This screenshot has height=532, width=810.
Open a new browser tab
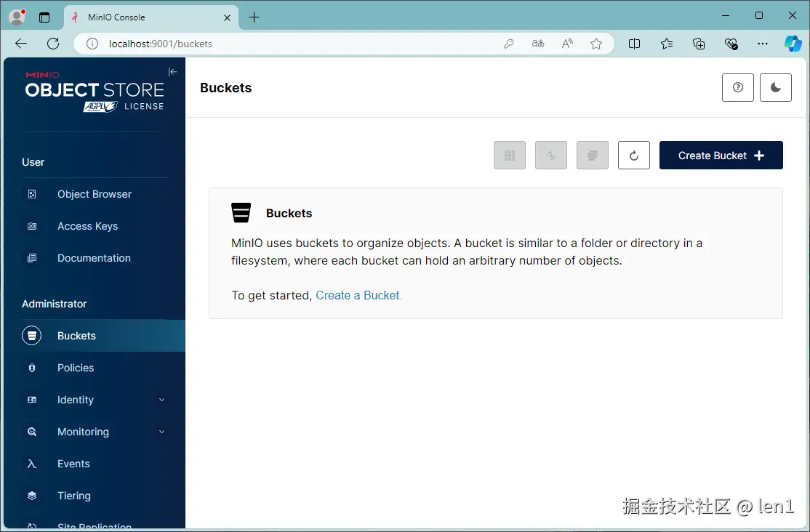[254, 17]
